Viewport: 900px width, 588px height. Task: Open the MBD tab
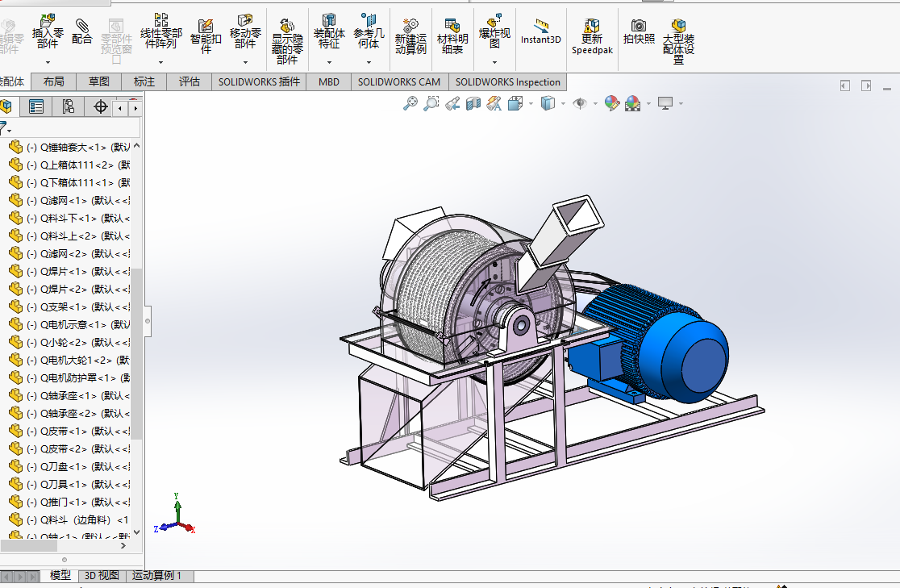[x=329, y=81]
